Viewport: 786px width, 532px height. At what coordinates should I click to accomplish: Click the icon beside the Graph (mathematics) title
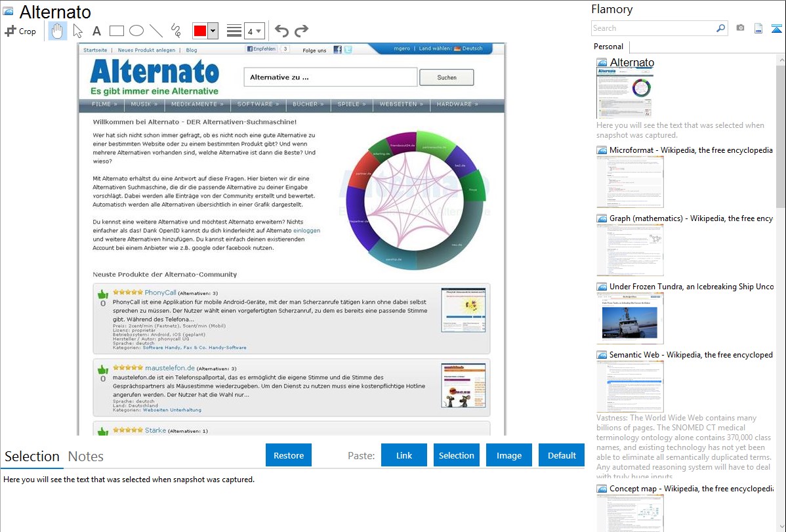pyautogui.click(x=602, y=218)
